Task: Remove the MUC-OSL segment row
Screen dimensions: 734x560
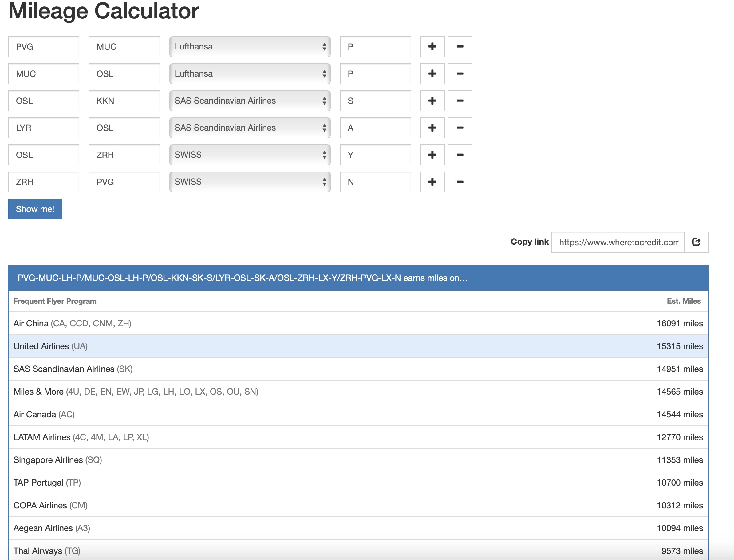Action: coord(460,74)
